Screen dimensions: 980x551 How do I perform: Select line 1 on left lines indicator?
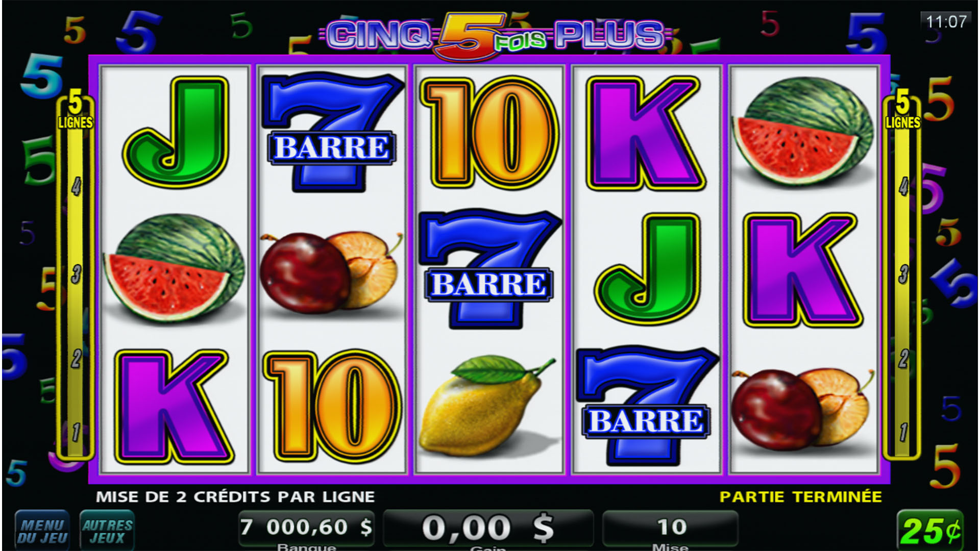[x=76, y=432]
